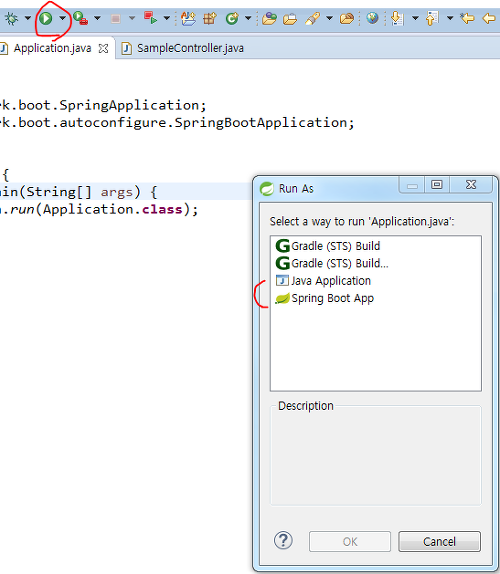Click the empty Description box

coord(376,456)
